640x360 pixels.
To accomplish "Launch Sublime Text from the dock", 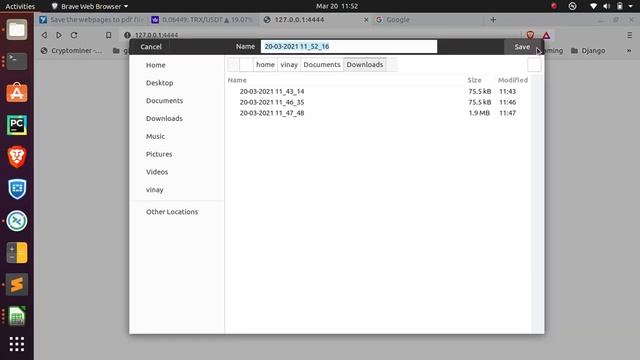I will 17,284.
